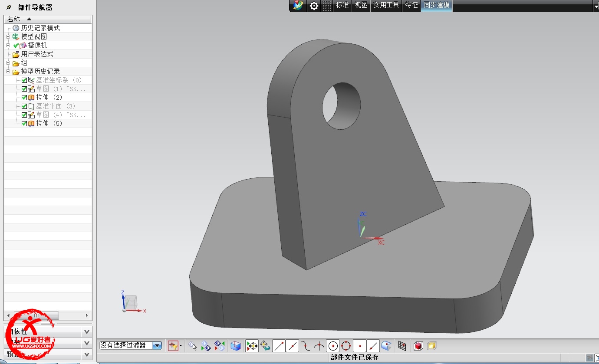
Task: Open the top bar overflow dropdown arrow
Action: click(x=596, y=6)
